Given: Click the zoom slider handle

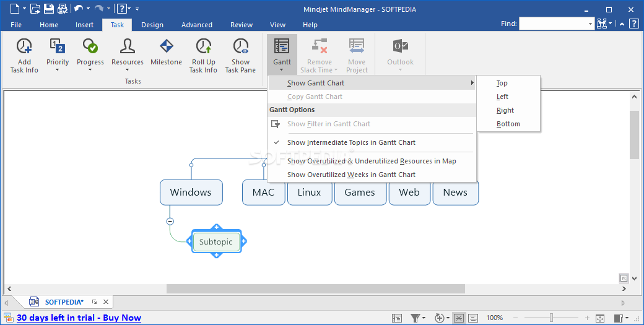Looking at the screenshot, I should click(x=552, y=318).
